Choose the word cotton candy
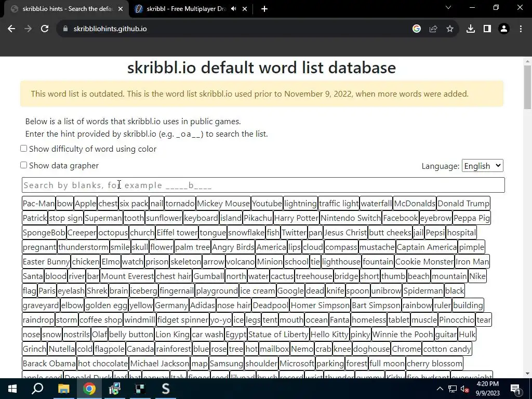 447,349
